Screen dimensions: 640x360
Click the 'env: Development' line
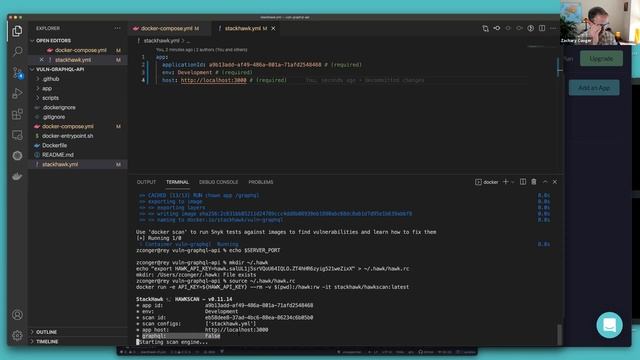click(207, 73)
